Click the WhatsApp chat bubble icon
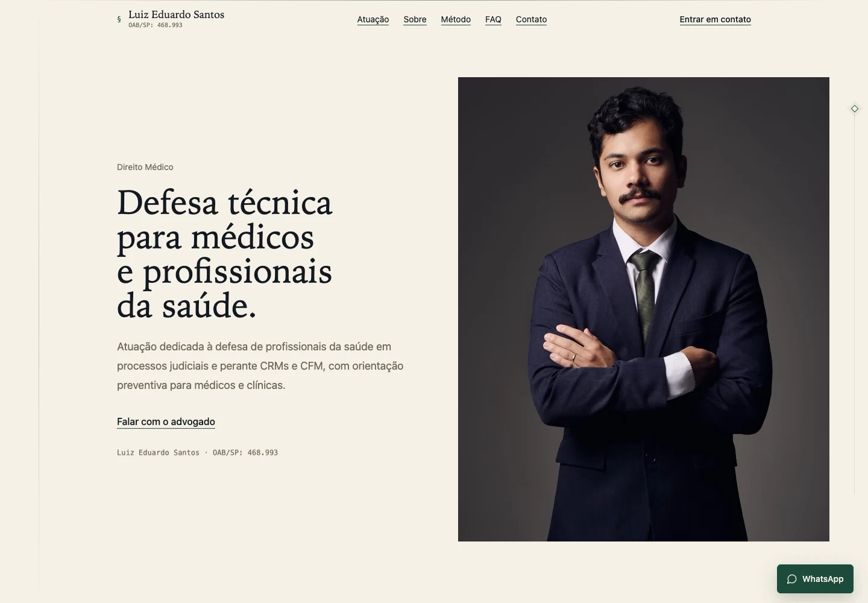 pyautogui.click(x=792, y=579)
